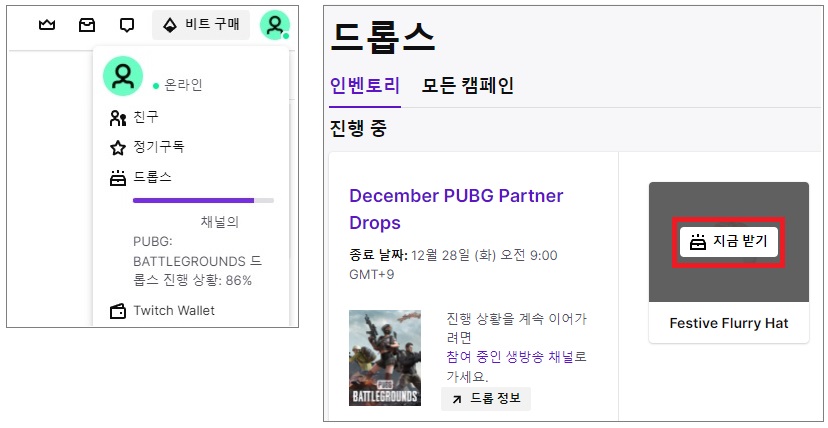Click the purple drops progress bar

203,201
